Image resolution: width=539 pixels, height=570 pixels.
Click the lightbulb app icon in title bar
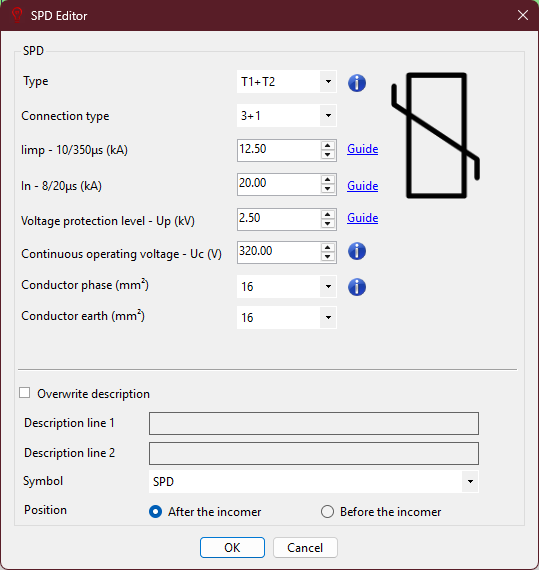click(17, 15)
